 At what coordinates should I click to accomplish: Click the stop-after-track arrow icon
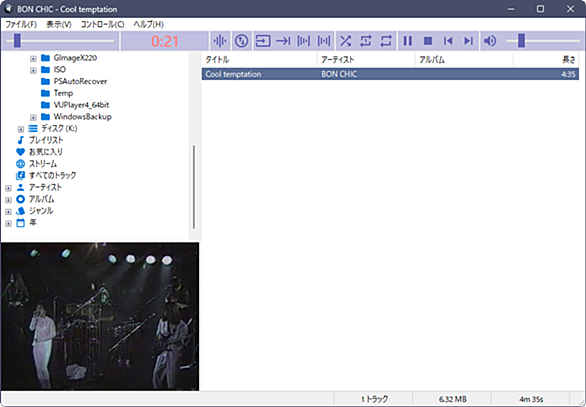pos(283,41)
